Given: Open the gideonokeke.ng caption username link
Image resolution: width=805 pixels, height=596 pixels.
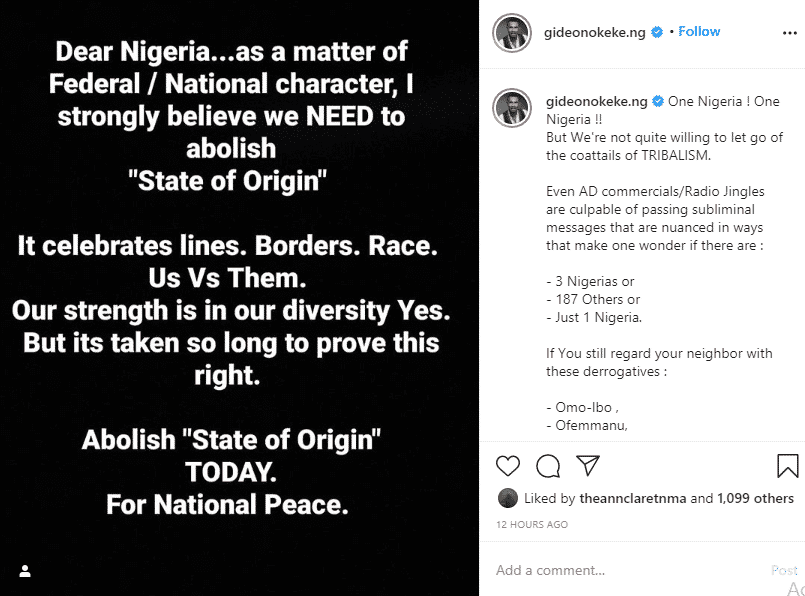Looking at the screenshot, I should click(597, 102).
